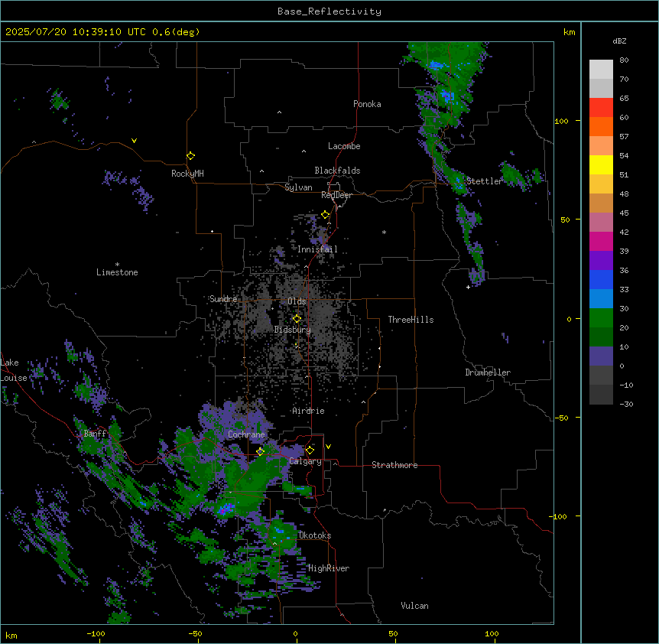This screenshot has height=644, width=659.
Task: Click the -30 value on the dBZ legend
Action: coord(626,404)
